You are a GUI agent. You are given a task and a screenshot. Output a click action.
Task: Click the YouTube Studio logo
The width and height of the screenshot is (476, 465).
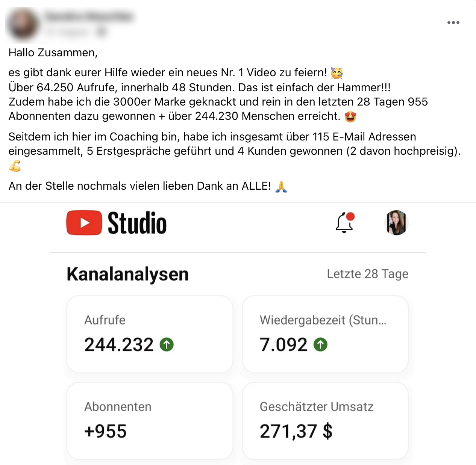click(117, 223)
